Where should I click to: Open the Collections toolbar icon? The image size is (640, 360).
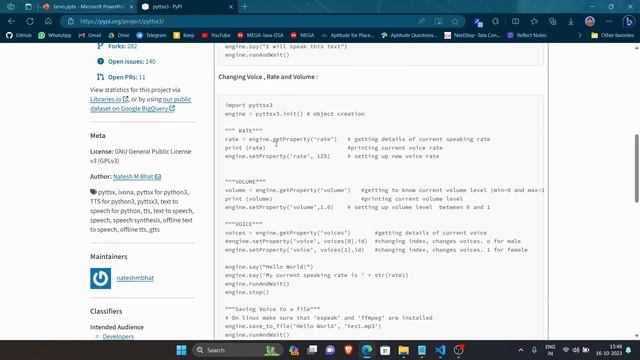(553, 21)
